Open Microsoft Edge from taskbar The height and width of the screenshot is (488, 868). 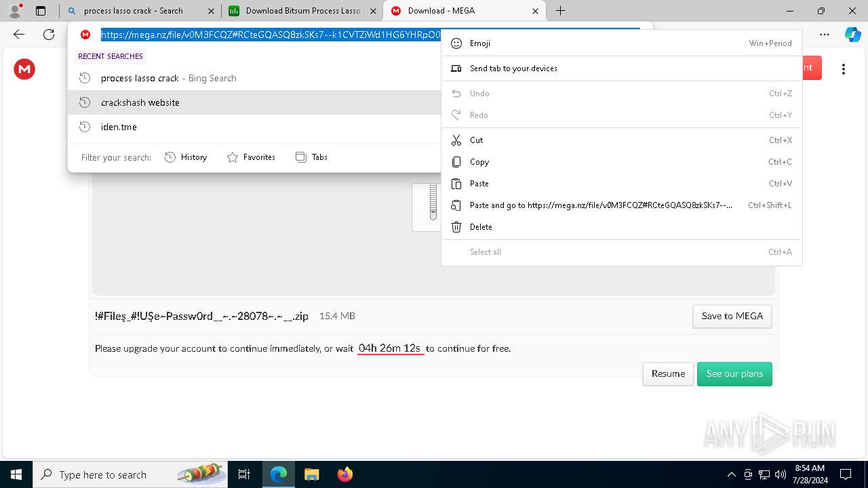tap(279, 474)
